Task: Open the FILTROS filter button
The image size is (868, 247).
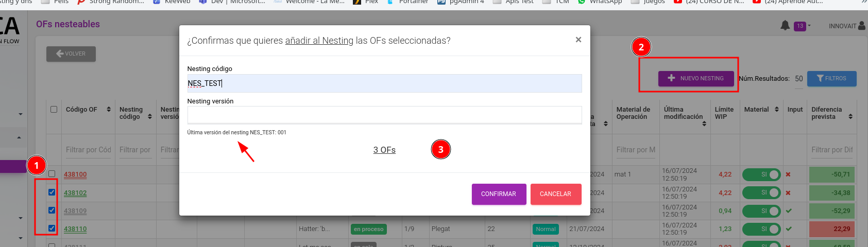Action: [x=831, y=78]
